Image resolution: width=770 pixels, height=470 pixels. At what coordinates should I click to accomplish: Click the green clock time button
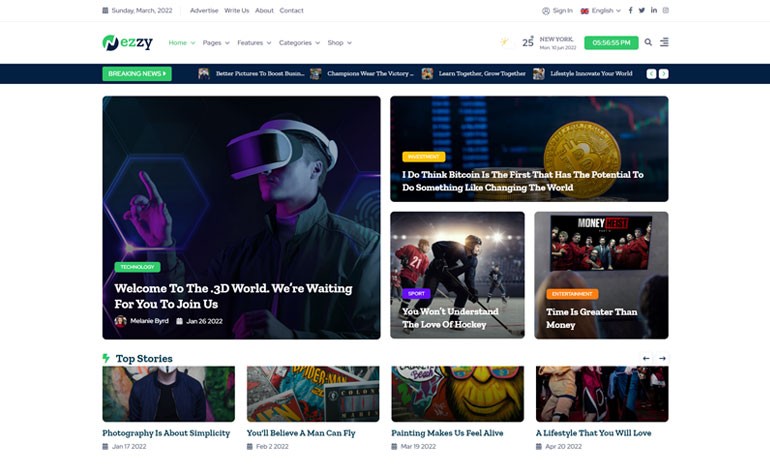point(611,43)
